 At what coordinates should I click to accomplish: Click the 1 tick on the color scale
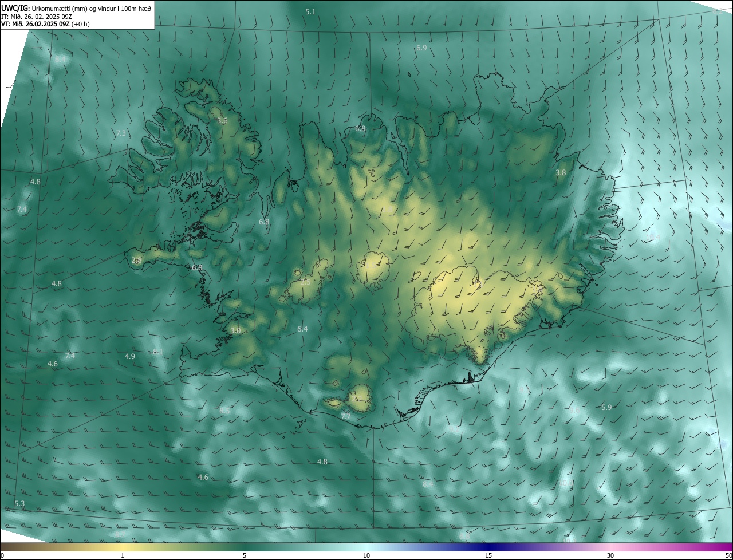point(123,555)
